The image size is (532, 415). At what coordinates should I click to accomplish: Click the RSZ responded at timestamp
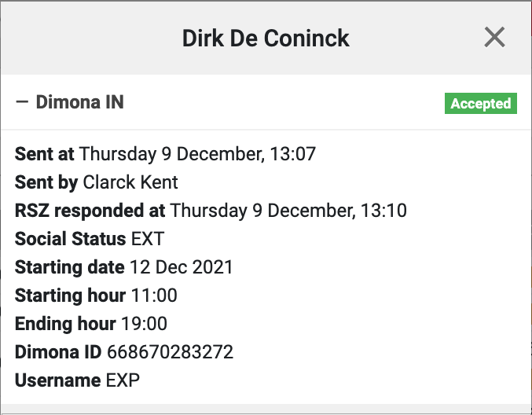pos(288,211)
